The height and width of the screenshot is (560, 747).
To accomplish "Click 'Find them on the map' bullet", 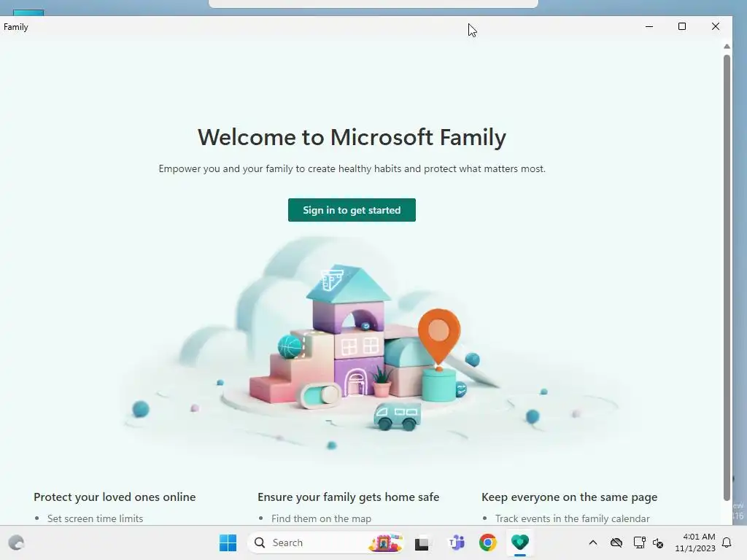I will point(321,518).
